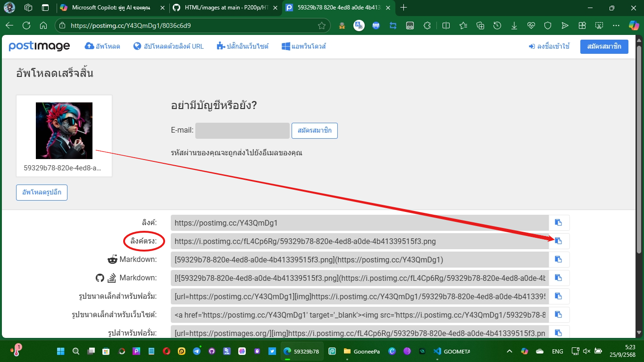Copy the GitHub Markdown code via copy icon

(559, 278)
